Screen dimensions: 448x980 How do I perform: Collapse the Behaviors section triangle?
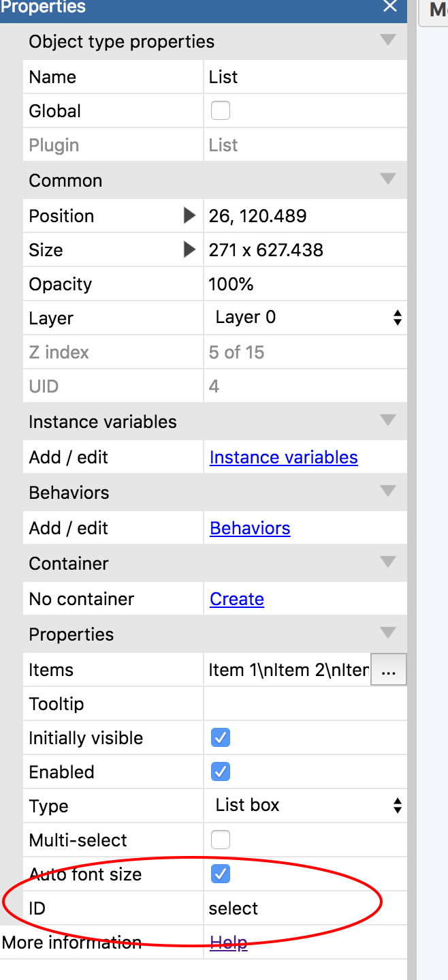click(x=388, y=491)
